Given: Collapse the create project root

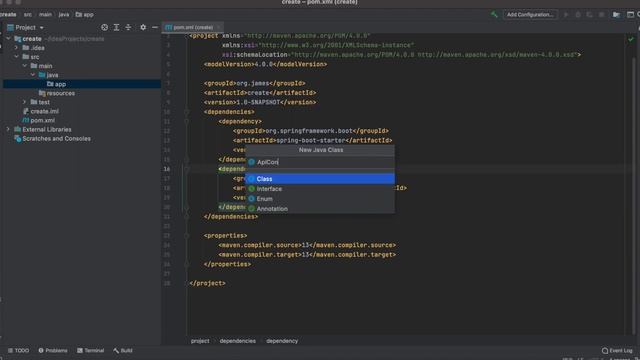Looking at the screenshot, I should tap(9, 38).
